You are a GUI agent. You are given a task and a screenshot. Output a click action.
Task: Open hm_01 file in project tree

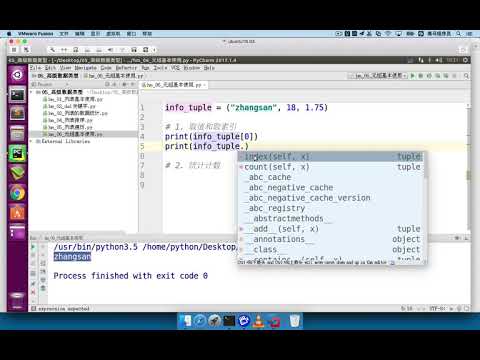pyautogui.click(x=73, y=99)
